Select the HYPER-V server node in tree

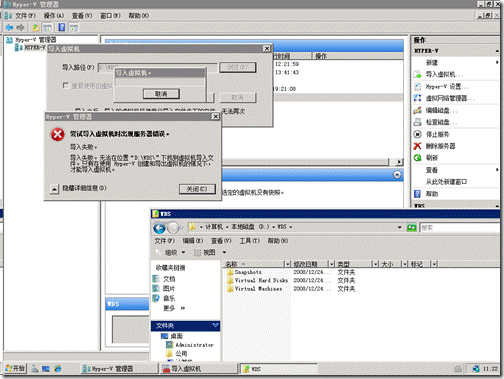point(30,48)
